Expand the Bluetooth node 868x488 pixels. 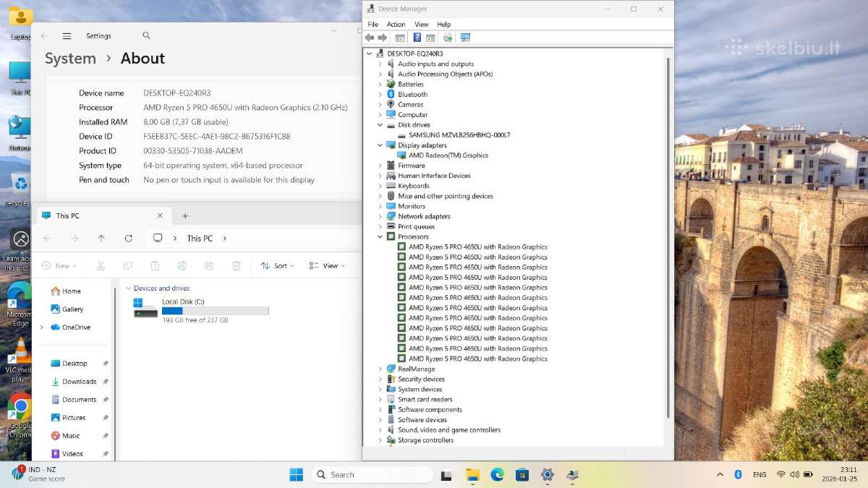click(x=380, y=94)
